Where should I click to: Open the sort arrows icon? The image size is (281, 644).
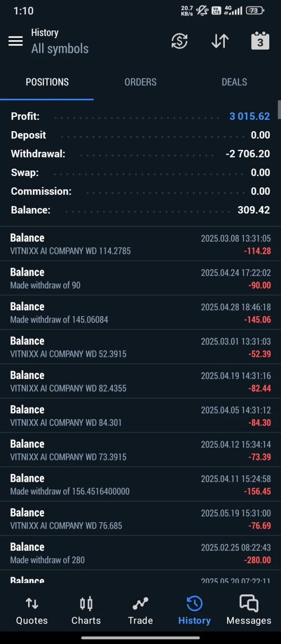220,41
